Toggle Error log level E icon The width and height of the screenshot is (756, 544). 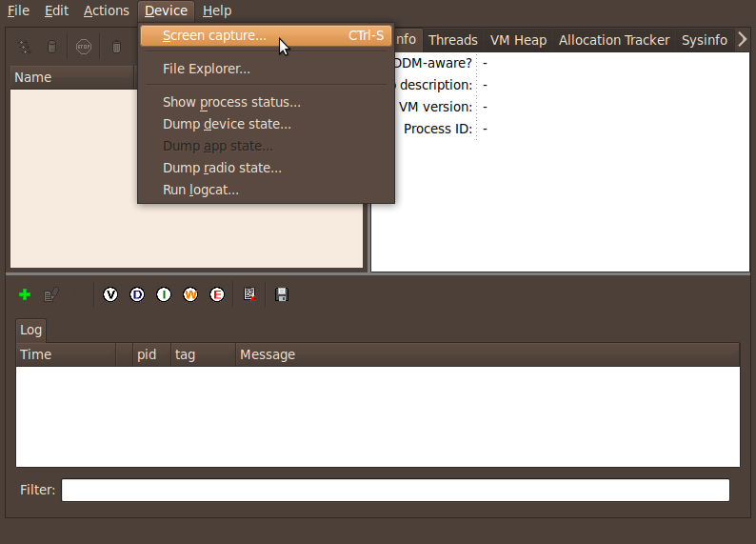pos(217,294)
